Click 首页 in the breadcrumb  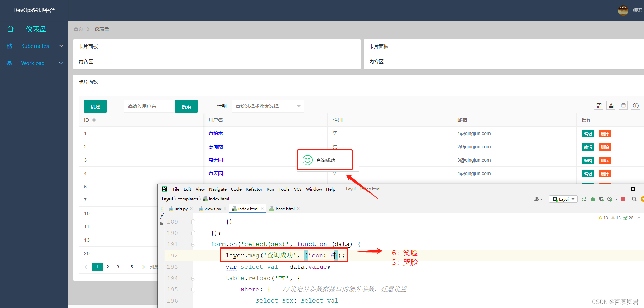click(78, 29)
